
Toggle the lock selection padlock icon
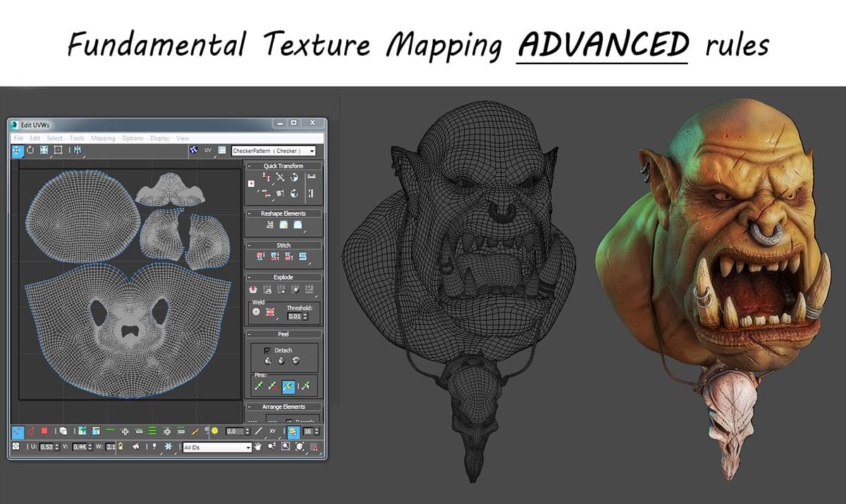(121, 447)
